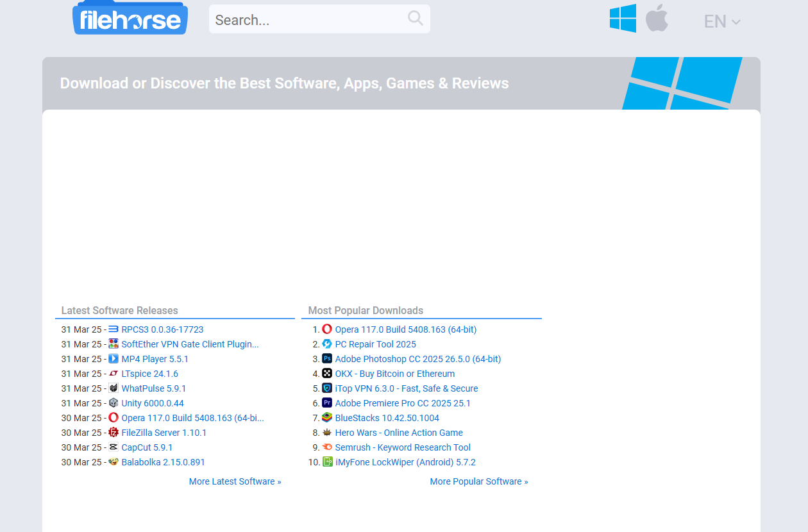Open RPCS3 0.0.36-17723 link

coord(162,329)
